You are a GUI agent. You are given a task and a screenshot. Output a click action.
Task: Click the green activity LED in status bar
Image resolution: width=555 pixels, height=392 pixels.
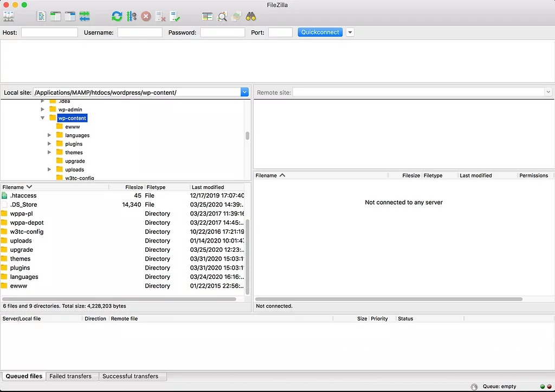click(542, 387)
